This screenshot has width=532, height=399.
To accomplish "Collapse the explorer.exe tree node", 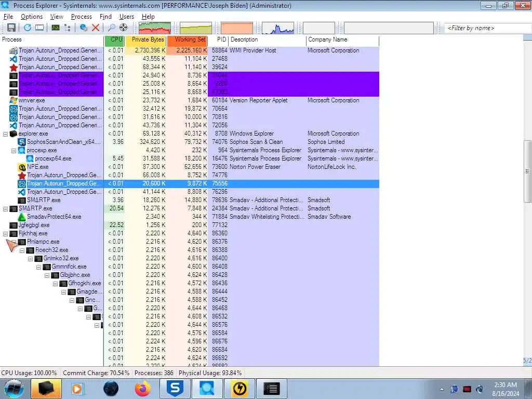I will 5,134.
